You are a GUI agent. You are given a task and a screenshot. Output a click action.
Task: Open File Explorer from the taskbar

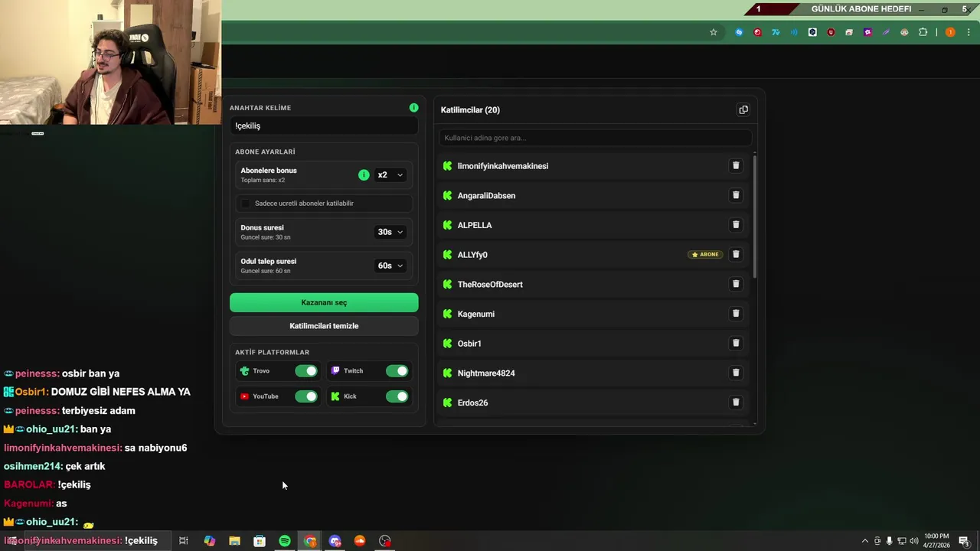234,541
